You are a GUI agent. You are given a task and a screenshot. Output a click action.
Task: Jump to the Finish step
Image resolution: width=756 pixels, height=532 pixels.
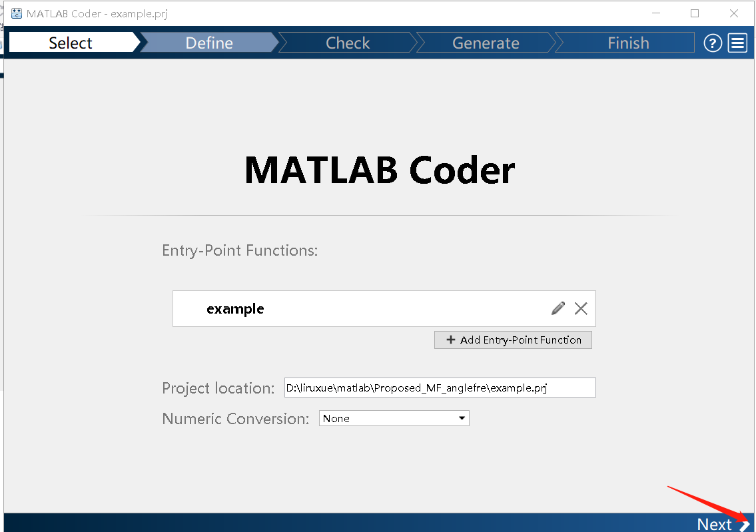pos(627,43)
